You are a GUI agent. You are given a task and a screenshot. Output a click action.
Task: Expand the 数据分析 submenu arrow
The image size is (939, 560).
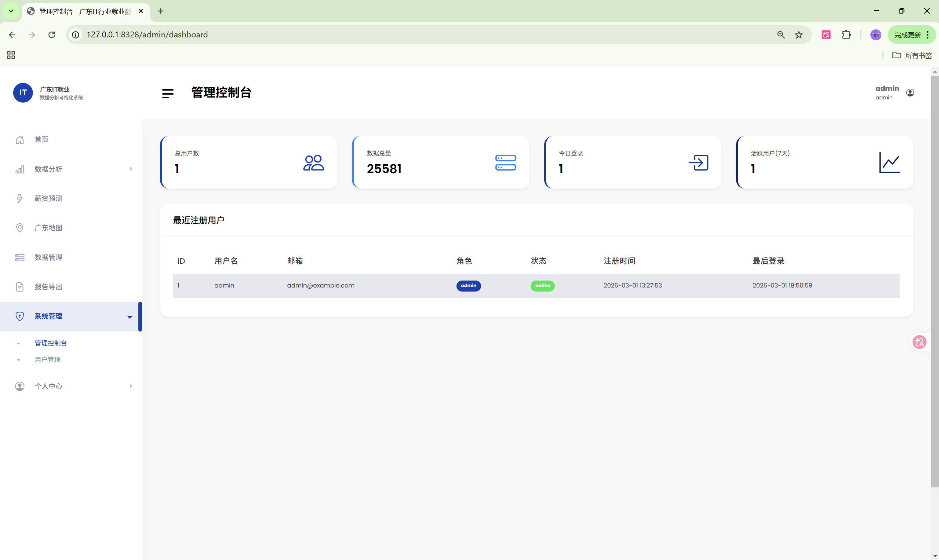tap(131, 169)
